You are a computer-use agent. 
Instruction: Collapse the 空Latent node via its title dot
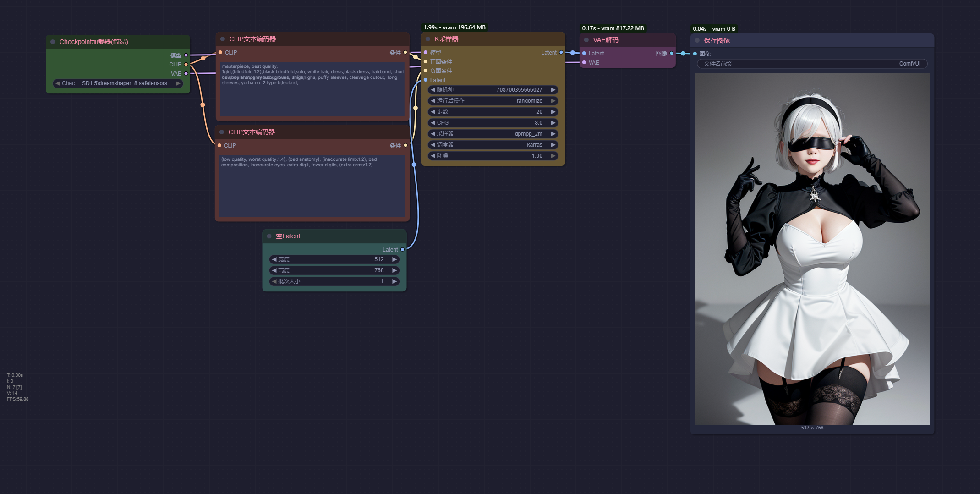(x=269, y=236)
